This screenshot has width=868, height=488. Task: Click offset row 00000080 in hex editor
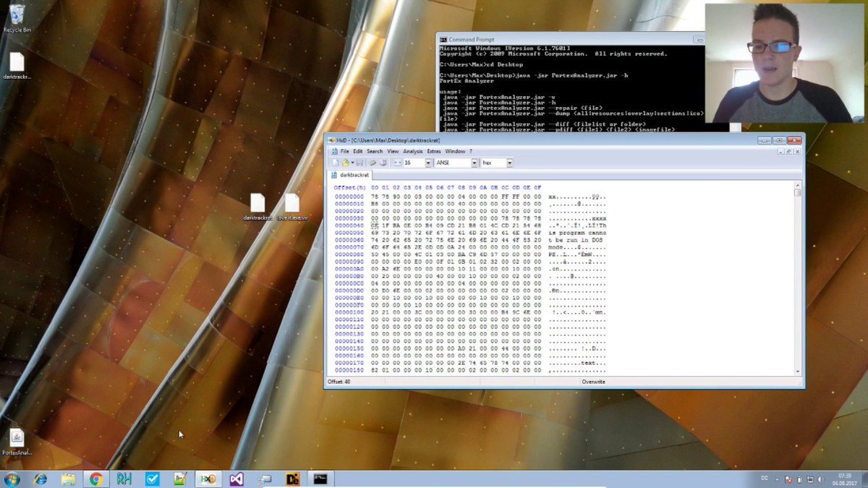click(349, 254)
